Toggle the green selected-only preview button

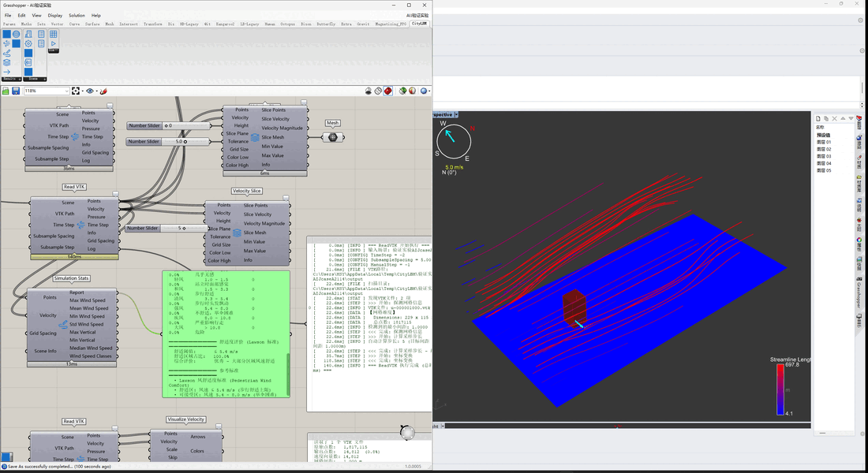click(403, 91)
